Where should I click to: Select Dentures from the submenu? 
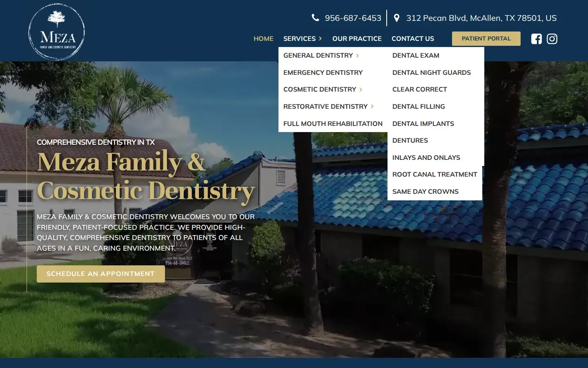(410, 141)
